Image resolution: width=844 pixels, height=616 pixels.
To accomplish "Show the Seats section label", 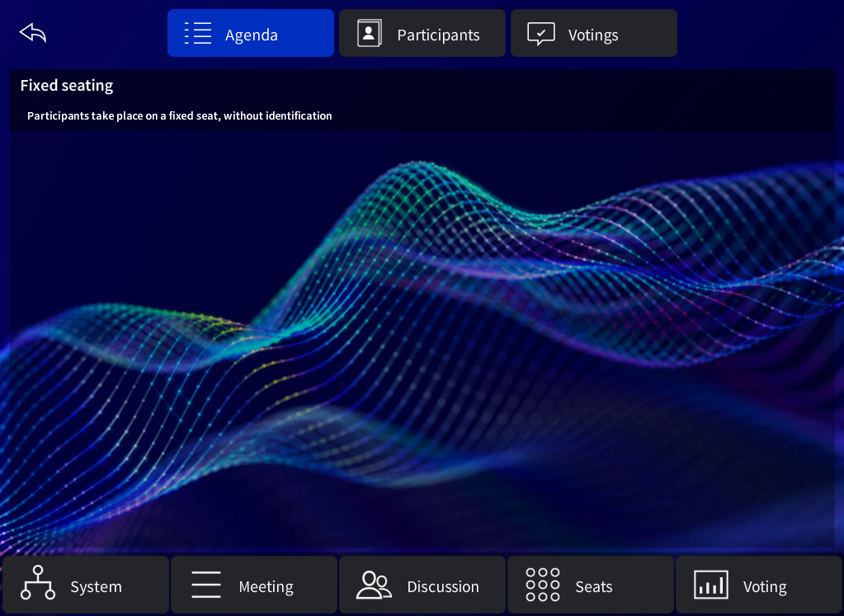I will click(x=593, y=587).
